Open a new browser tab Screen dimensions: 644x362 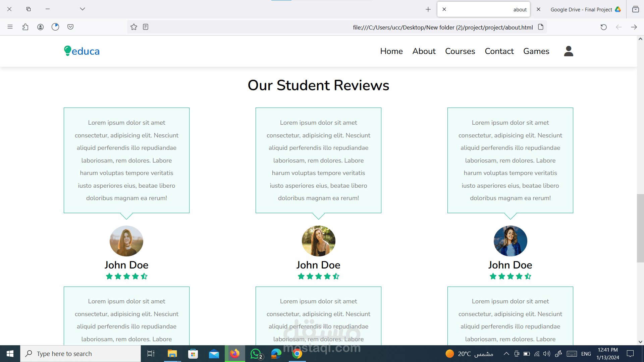[x=428, y=9]
